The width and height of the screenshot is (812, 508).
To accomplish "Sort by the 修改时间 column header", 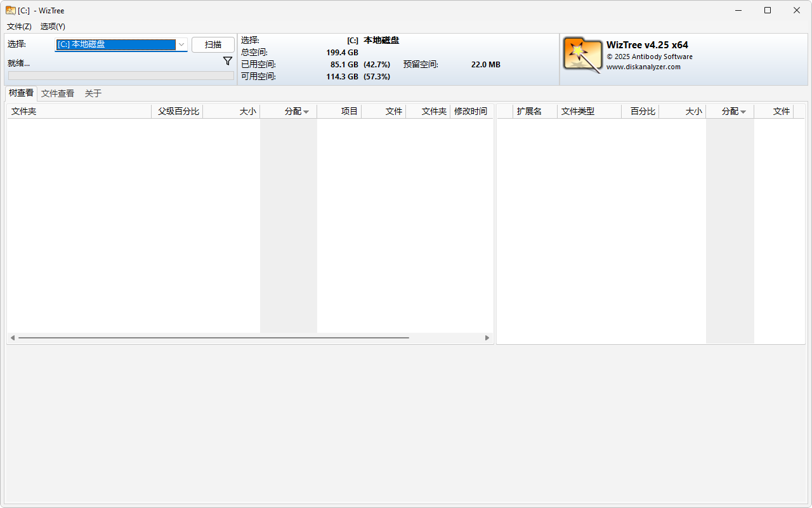I will (471, 111).
